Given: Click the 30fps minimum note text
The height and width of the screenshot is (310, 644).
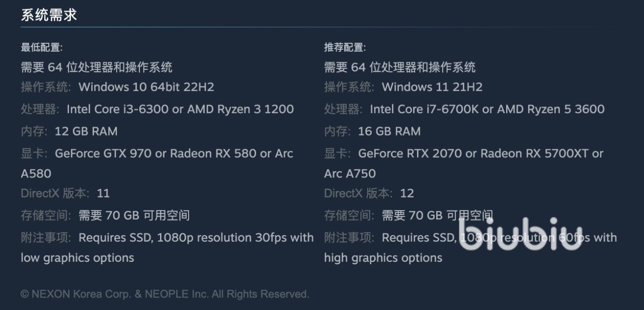Looking at the screenshot, I should pos(196,238).
